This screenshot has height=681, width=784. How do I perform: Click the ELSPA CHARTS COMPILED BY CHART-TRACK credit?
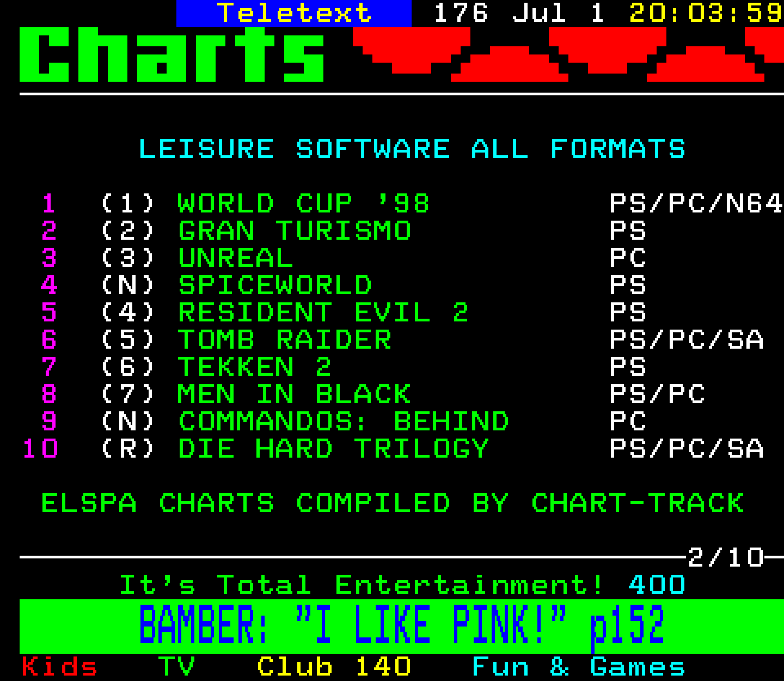393,503
